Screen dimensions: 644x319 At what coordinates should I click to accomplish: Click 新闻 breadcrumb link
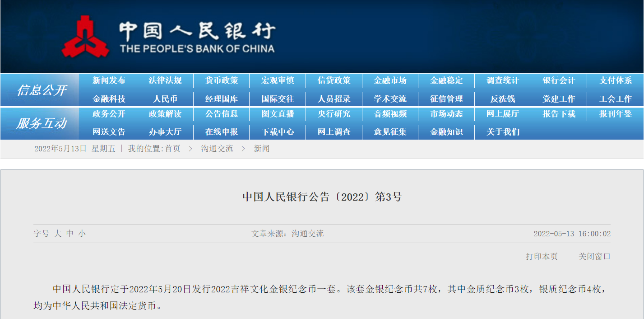pyautogui.click(x=261, y=149)
